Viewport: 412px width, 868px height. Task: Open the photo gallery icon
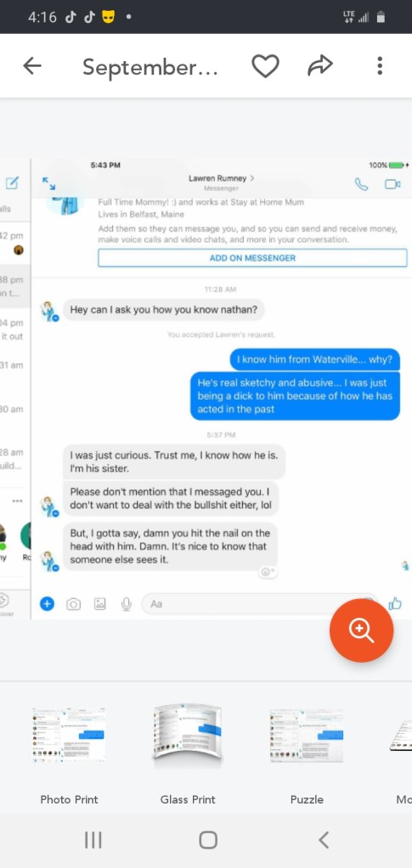pyautogui.click(x=99, y=604)
